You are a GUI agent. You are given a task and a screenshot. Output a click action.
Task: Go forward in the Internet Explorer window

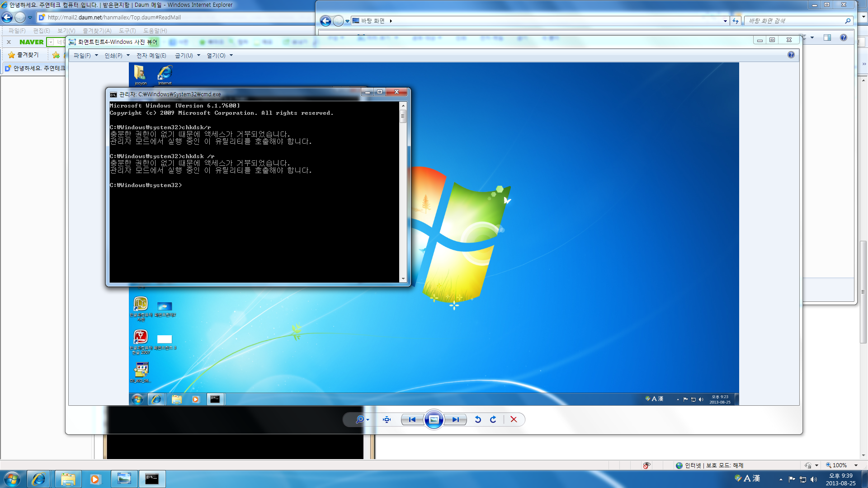point(20,18)
